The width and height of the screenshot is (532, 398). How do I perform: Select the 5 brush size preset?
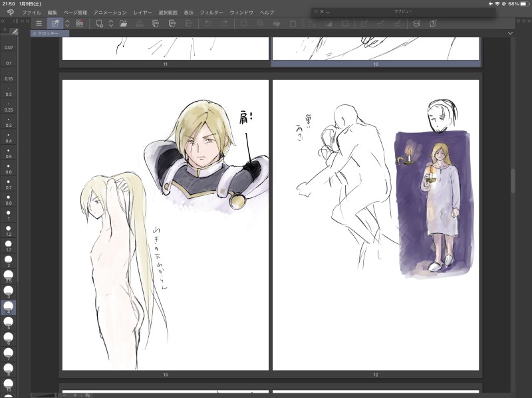(x=9, y=324)
